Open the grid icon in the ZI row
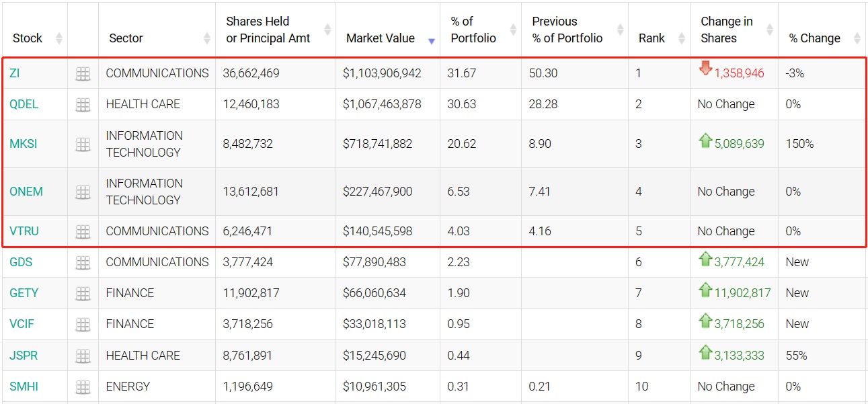 tap(83, 74)
